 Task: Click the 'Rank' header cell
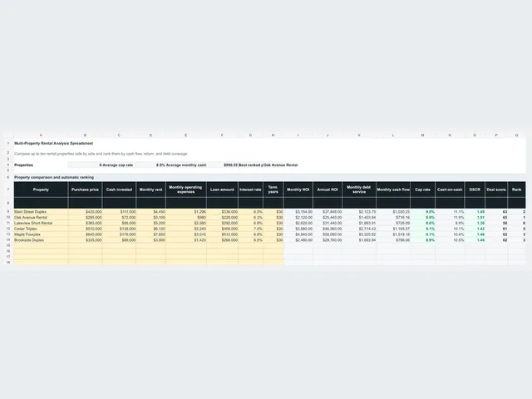pos(517,190)
